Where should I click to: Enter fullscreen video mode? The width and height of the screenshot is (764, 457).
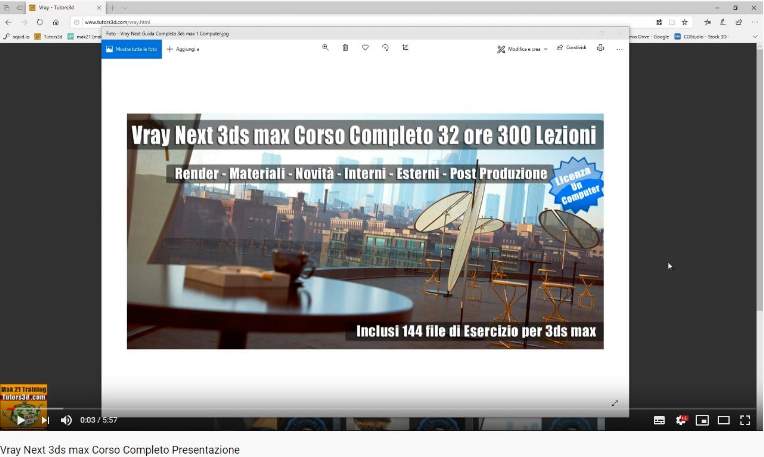click(x=745, y=420)
